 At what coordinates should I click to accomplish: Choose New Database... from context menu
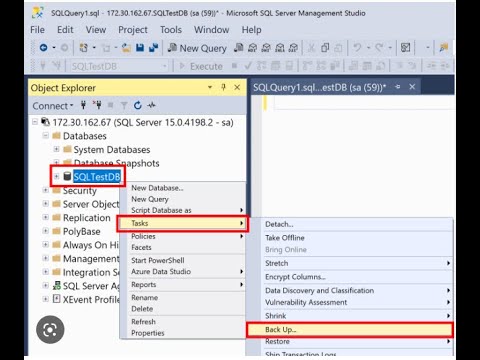point(157,188)
